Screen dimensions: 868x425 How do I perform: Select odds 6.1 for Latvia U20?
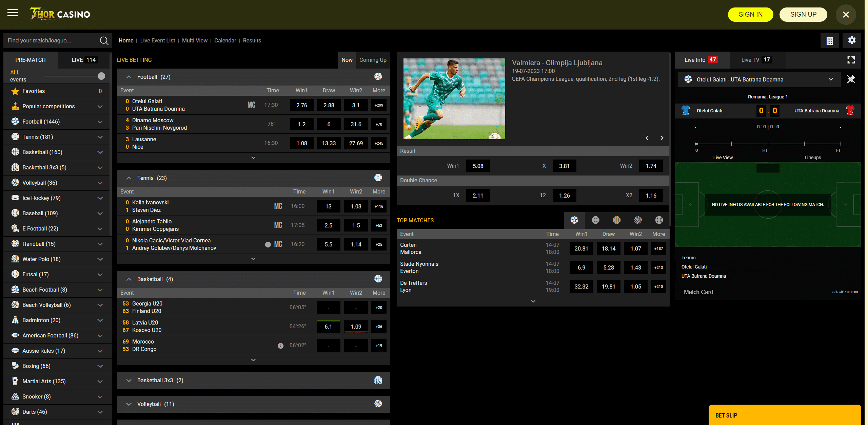[x=328, y=327]
